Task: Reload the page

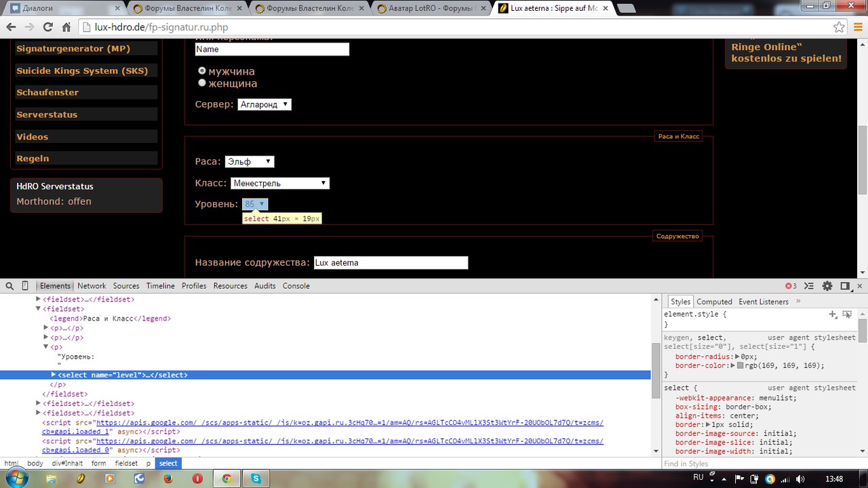Action: click(47, 27)
